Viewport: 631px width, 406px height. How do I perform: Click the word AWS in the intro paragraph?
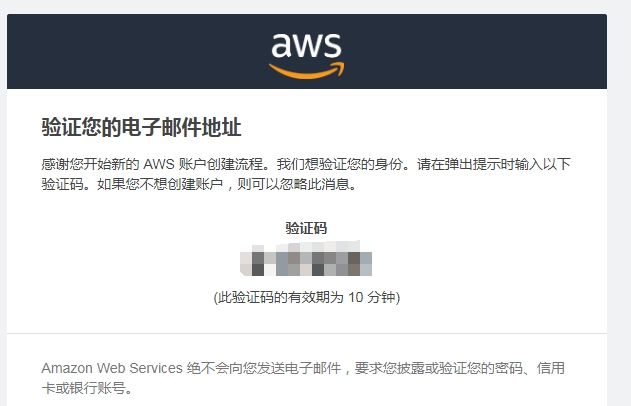(x=159, y=164)
